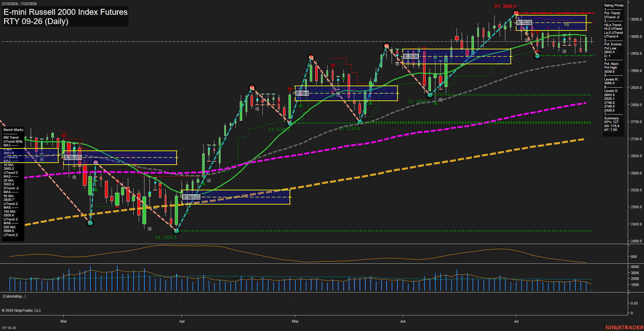The image size is (644, 331).
Task: Click the M:May monthly range label
Action: pos(302,93)
